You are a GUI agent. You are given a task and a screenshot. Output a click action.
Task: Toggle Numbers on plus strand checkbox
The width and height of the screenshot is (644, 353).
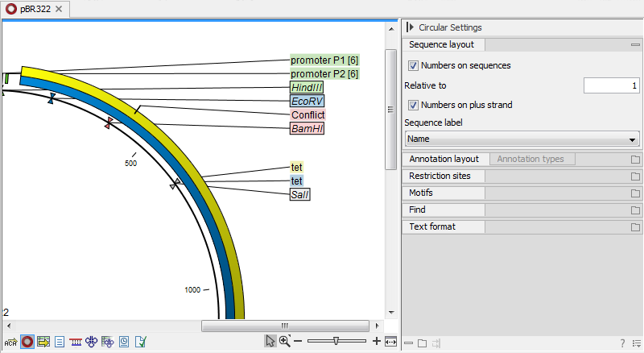point(414,104)
